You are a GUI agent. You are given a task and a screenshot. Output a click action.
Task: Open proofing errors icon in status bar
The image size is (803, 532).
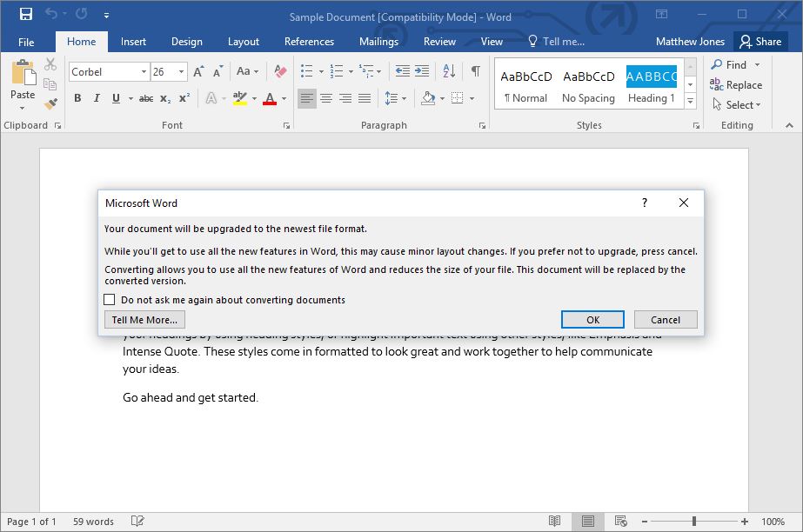[x=137, y=522]
